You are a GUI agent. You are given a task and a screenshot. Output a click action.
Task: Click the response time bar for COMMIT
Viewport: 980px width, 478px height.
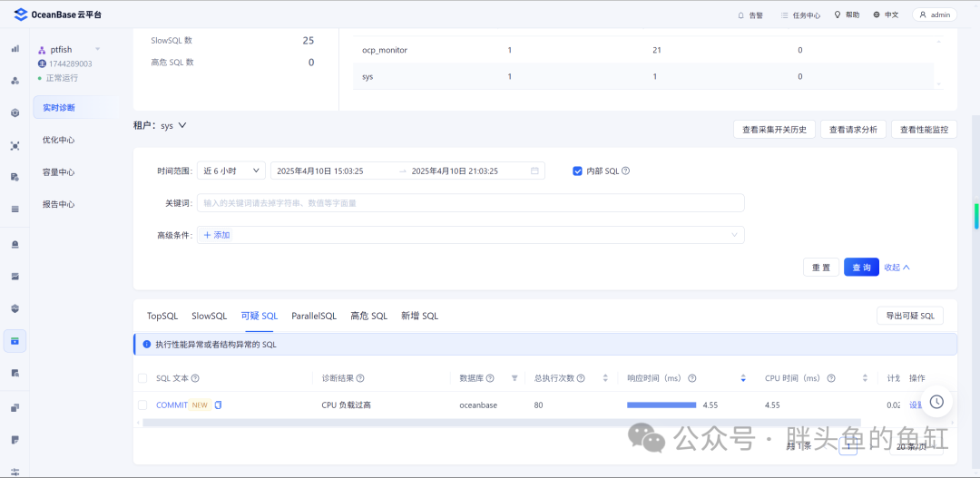[661, 405]
